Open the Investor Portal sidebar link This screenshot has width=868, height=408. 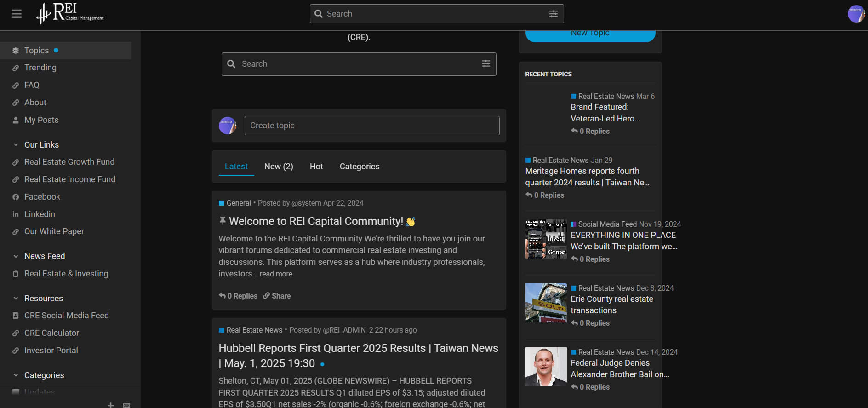click(x=51, y=351)
